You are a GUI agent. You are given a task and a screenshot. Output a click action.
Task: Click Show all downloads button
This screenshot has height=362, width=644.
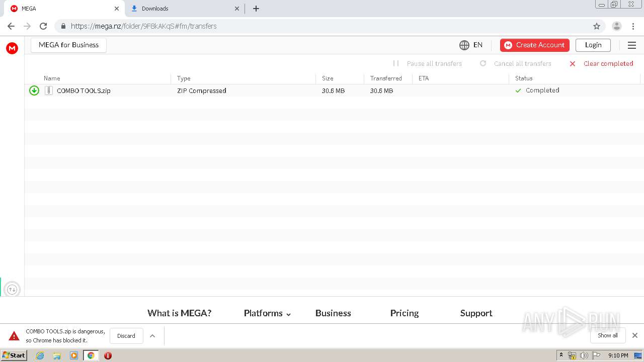(x=608, y=335)
